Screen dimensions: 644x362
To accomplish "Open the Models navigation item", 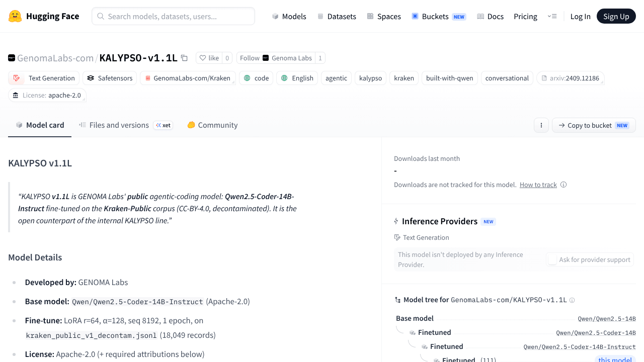I will (x=289, y=16).
